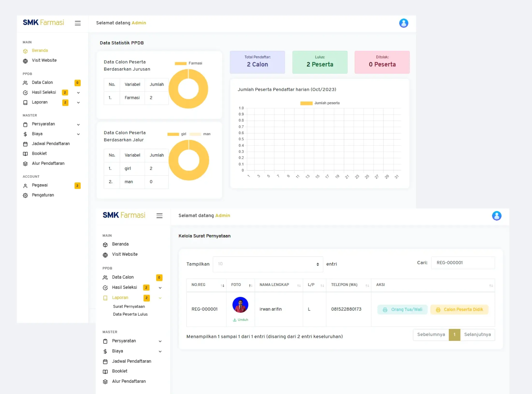Image resolution: width=532 pixels, height=394 pixels.
Task: Expand Hasil Seleksi chevron in top sidebar
Action: click(78, 93)
